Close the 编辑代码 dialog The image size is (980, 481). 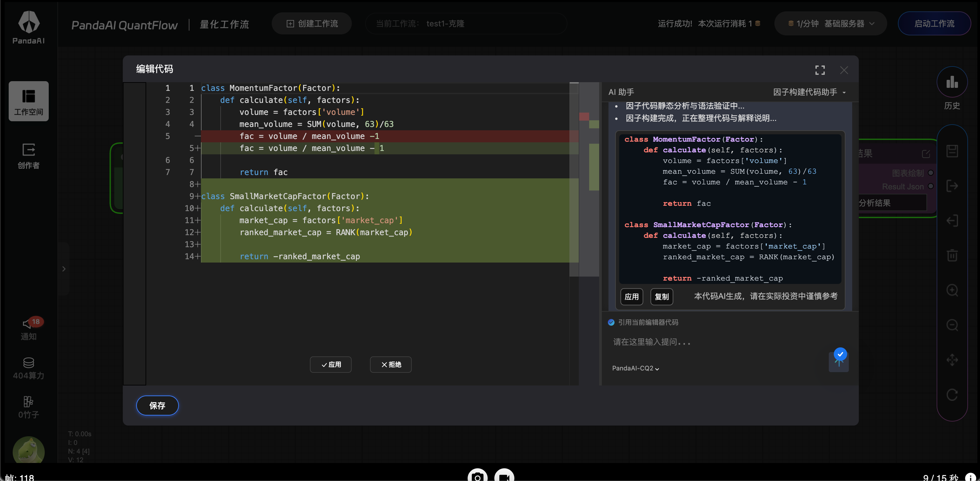coord(844,70)
